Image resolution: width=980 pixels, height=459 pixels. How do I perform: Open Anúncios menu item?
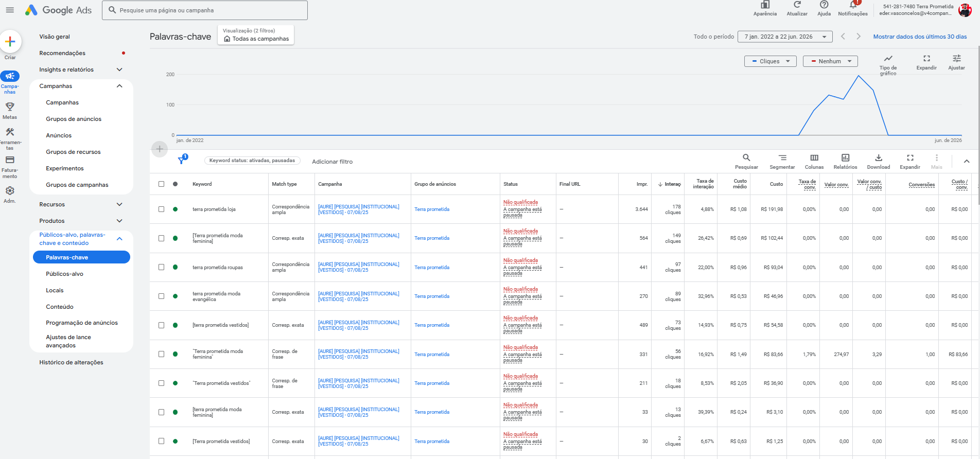click(x=59, y=135)
